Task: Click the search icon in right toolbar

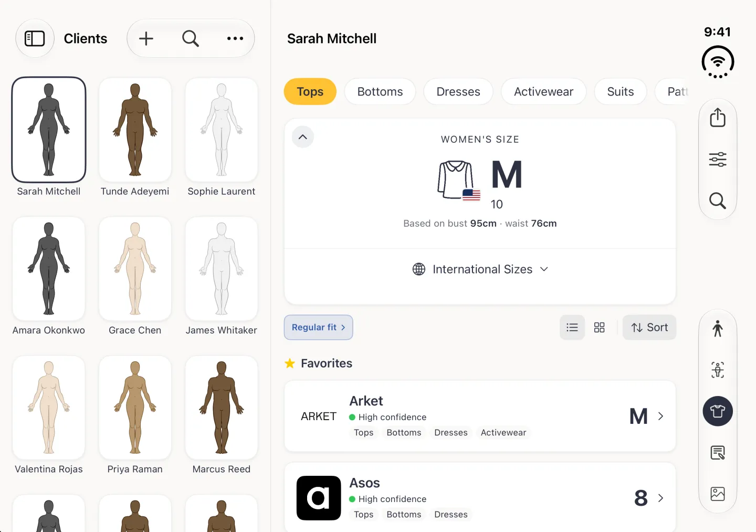Action: pyautogui.click(x=718, y=201)
